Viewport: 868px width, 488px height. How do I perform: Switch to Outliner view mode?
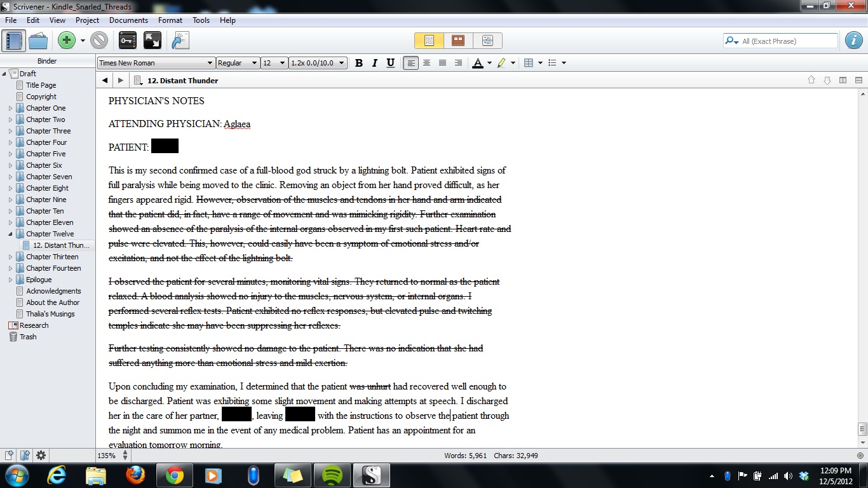tap(487, 41)
